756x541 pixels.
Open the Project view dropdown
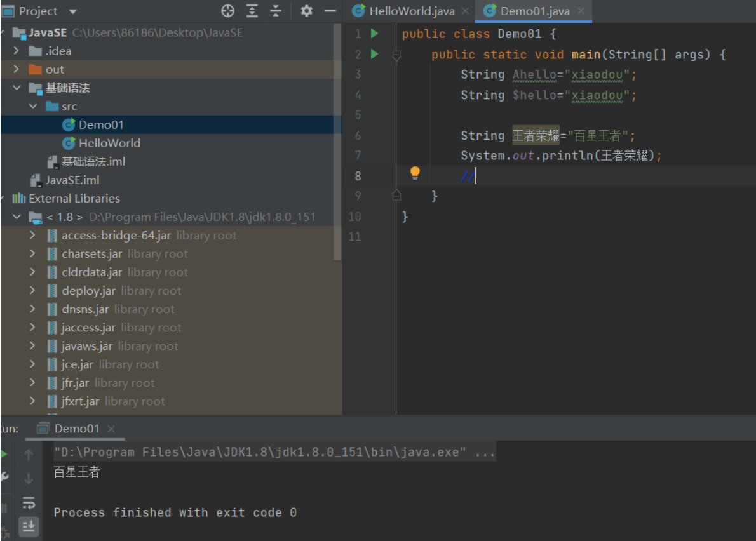pyautogui.click(x=72, y=11)
